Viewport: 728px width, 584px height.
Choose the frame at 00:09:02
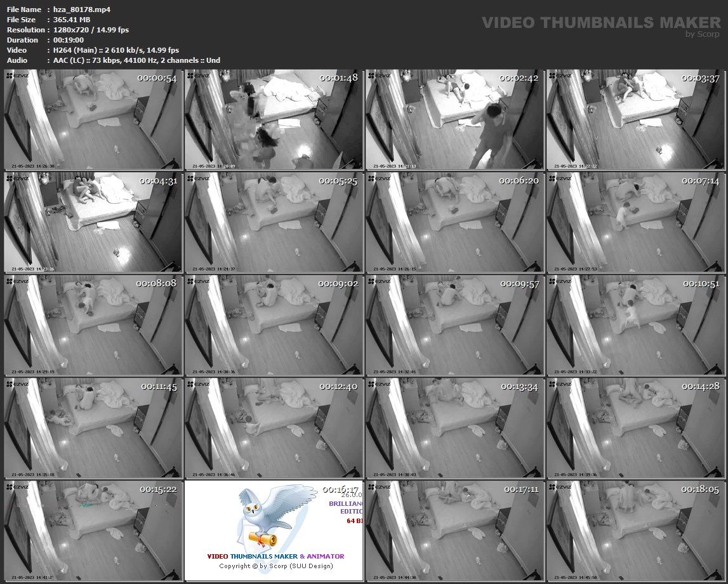(x=274, y=325)
